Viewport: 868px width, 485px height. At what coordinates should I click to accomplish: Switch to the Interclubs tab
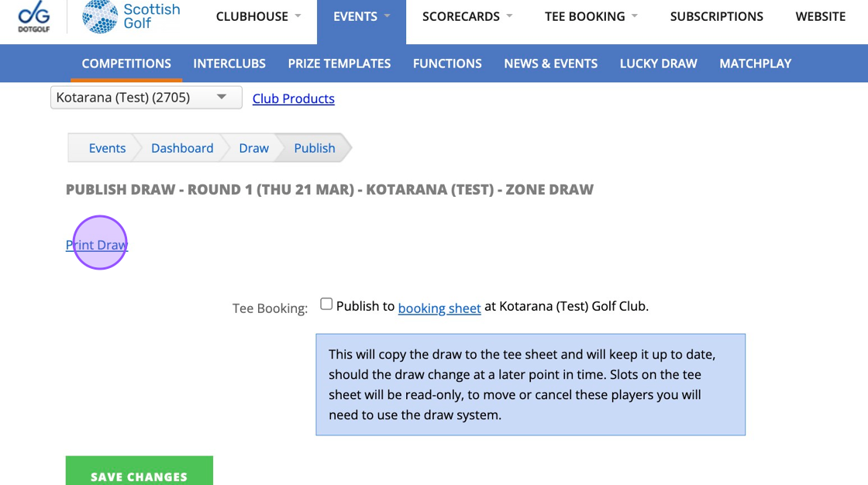229,64
